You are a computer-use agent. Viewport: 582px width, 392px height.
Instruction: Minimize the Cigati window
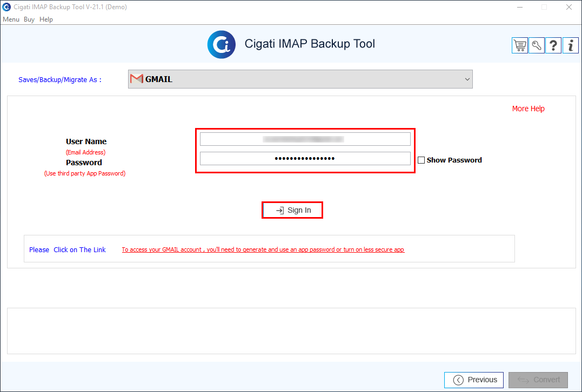pyautogui.click(x=520, y=7)
